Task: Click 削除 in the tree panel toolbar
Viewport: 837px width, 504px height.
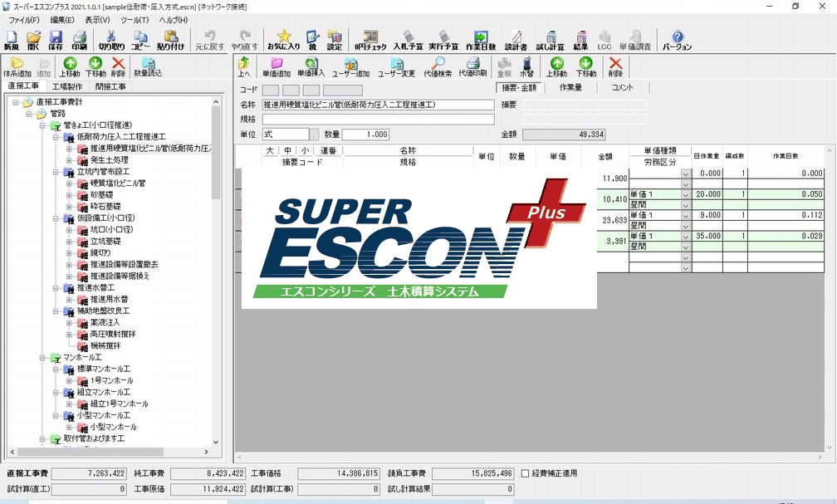Action: (x=118, y=68)
